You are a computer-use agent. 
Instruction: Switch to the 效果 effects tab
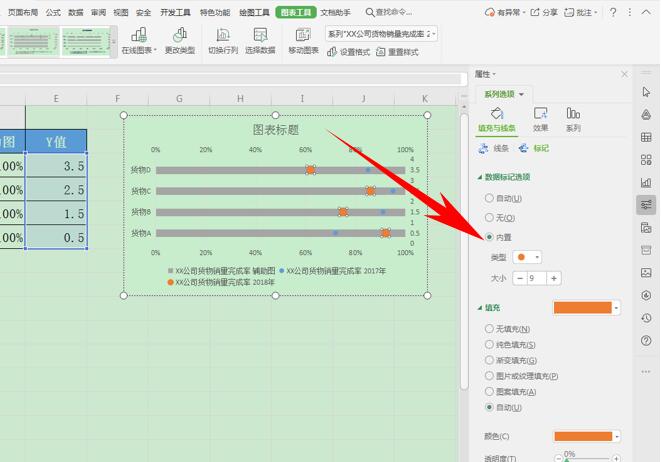(x=540, y=120)
